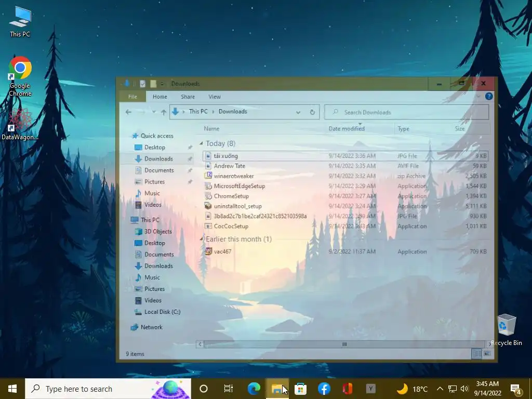Select the tải xuống JPG file
Screen dimensions: 532x399
345,156
